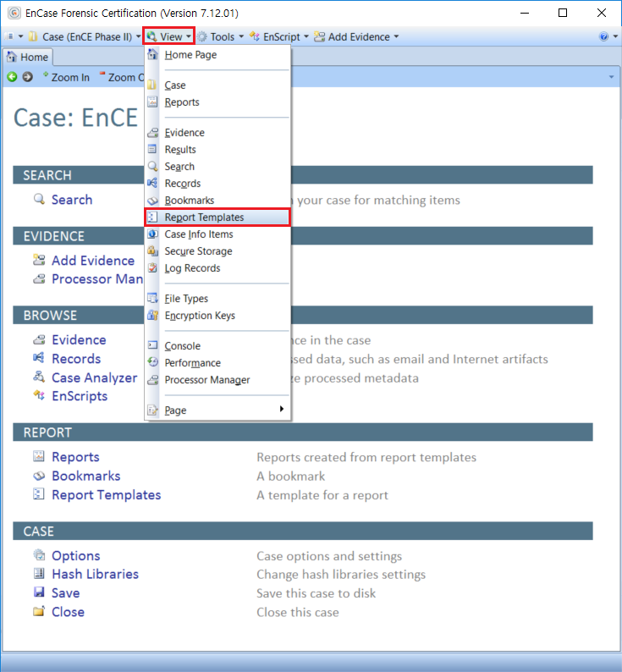The width and height of the screenshot is (622, 672).
Task: Click the Zoom In toolbar item
Action: [66, 77]
